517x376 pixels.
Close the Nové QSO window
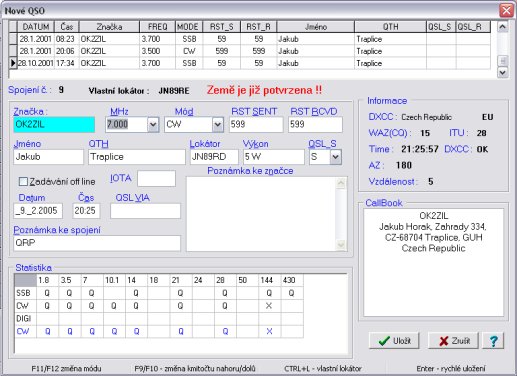point(506,10)
